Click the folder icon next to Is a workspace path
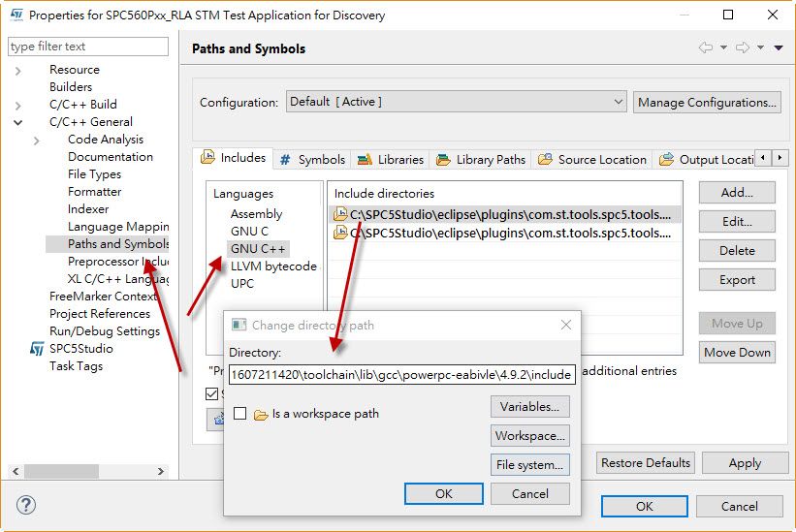Viewport: 796px width, 532px height. pos(261,415)
